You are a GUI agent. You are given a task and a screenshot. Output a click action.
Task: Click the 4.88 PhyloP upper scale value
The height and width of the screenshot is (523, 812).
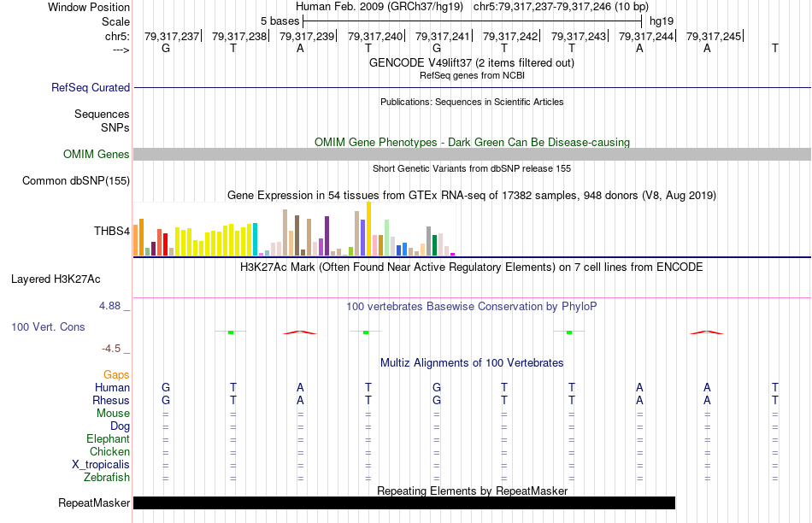coord(109,306)
